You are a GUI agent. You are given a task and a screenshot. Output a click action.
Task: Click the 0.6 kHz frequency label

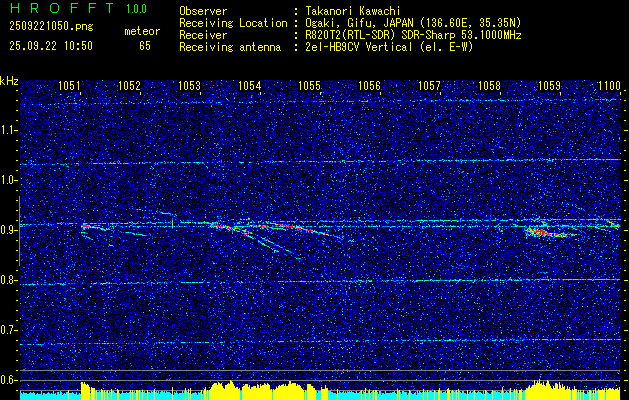click(8, 380)
